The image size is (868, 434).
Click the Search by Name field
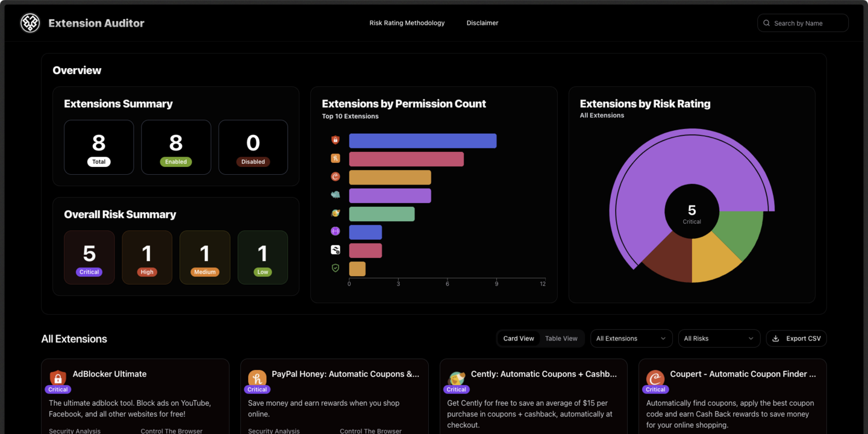click(x=803, y=22)
